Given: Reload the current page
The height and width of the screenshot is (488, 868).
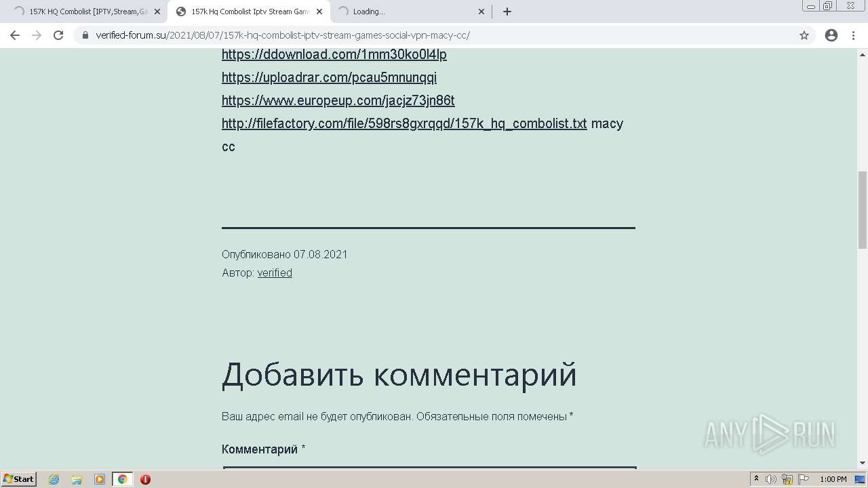Looking at the screenshot, I should click(58, 35).
